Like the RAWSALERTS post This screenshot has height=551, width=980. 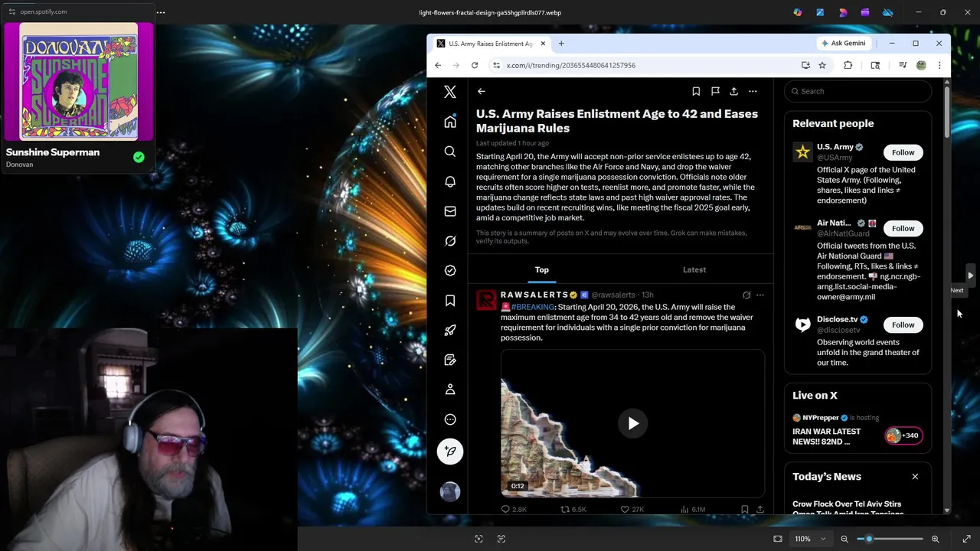(x=632, y=509)
